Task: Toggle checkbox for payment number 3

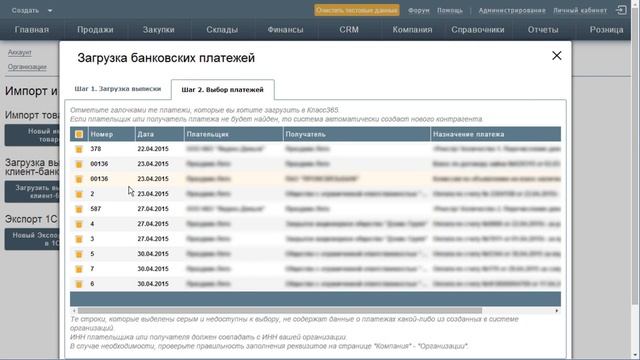Action: 79,239
